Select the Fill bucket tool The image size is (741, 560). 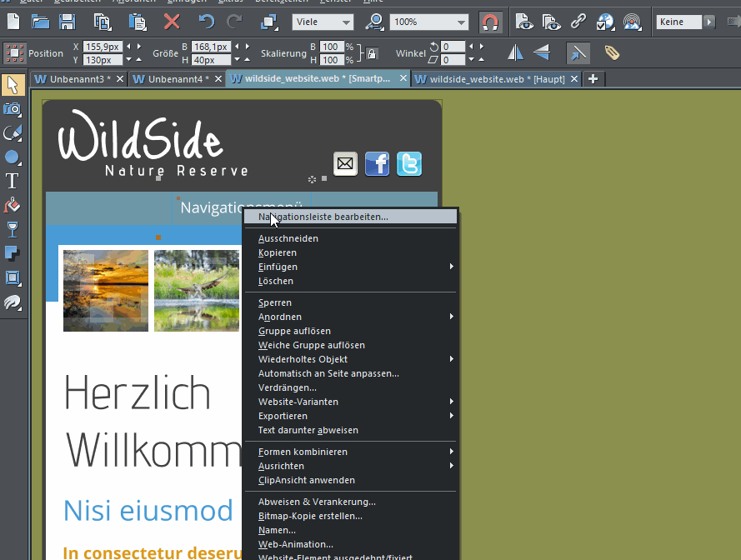pyautogui.click(x=13, y=206)
